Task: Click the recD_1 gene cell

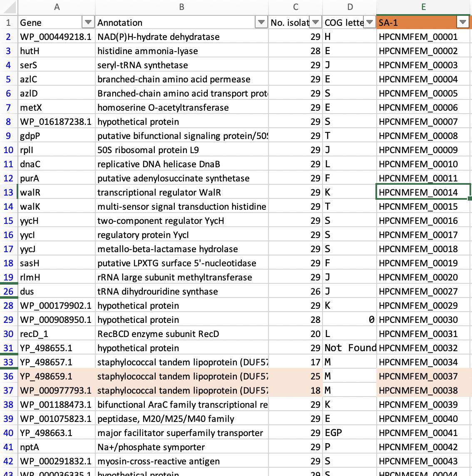Action: tap(57, 334)
